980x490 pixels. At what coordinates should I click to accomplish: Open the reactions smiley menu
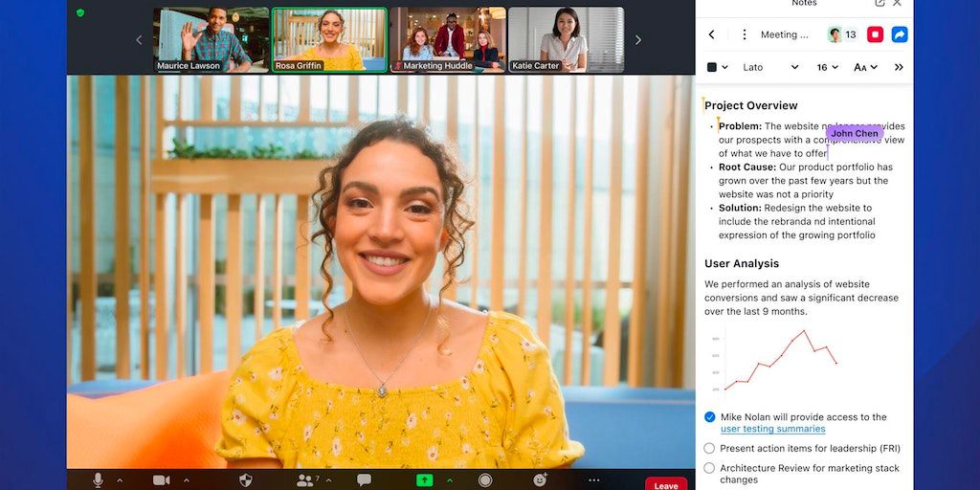(x=540, y=479)
